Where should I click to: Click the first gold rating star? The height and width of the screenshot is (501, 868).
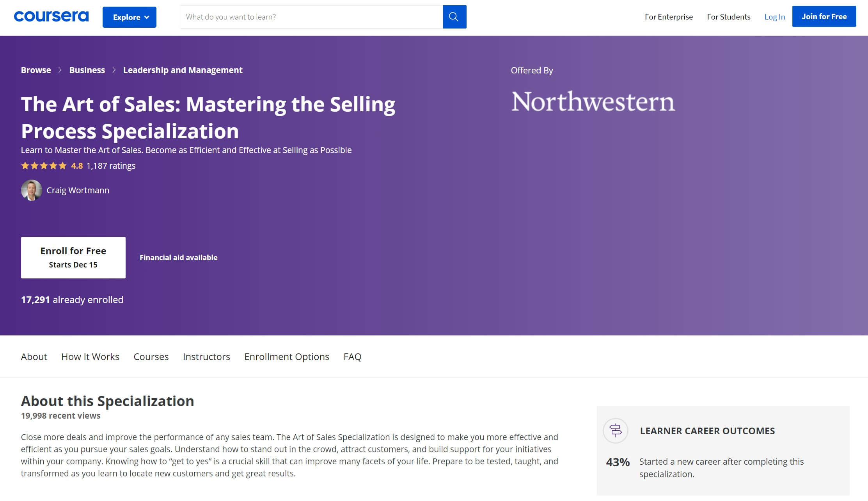click(x=25, y=165)
